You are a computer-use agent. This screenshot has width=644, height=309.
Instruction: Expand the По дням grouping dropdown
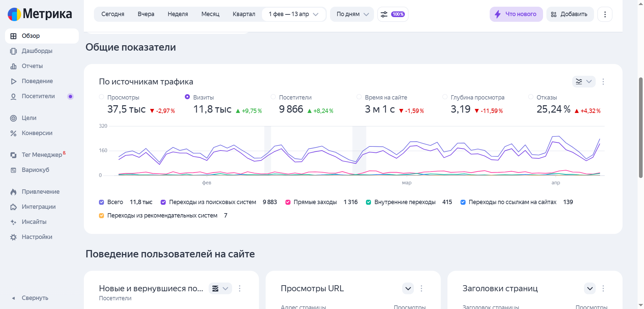click(352, 14)
